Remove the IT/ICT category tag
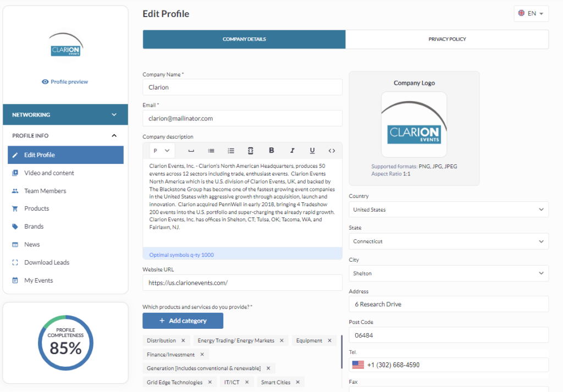This screenshot has width=563, height=392. (x=247, y=382)
